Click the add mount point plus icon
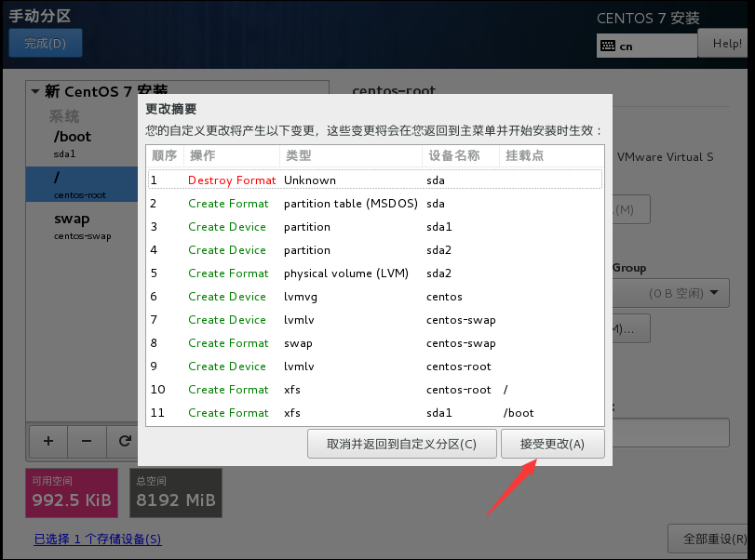755x560 pixels. coord(47,440)
